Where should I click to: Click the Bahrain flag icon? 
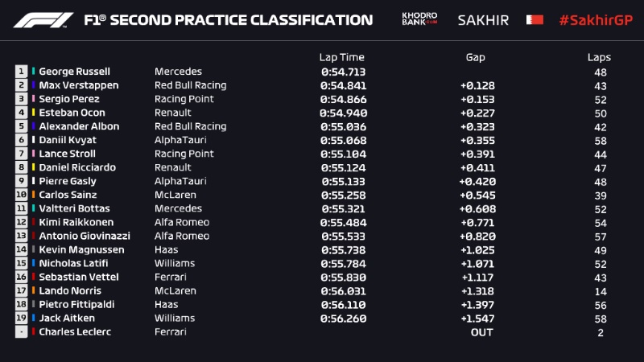point(534,19)
